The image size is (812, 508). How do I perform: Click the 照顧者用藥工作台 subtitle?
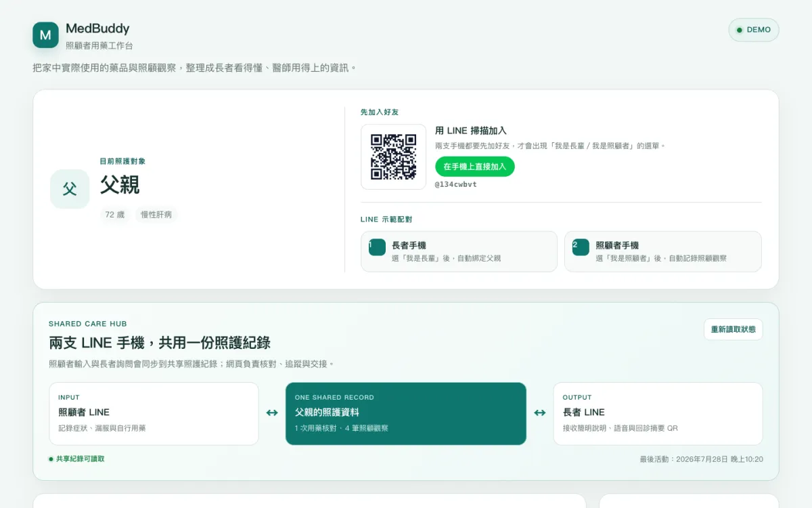pos(99,46)
